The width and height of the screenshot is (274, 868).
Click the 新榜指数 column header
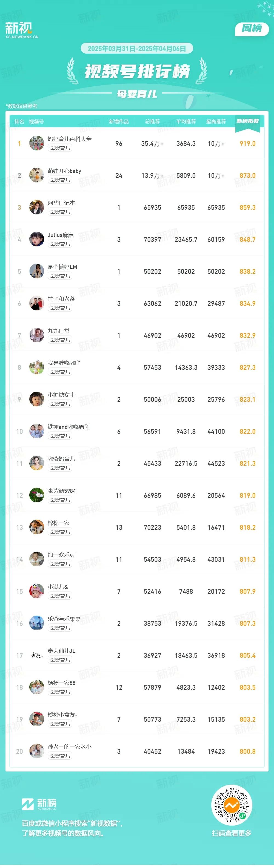[x=247, y=121]
